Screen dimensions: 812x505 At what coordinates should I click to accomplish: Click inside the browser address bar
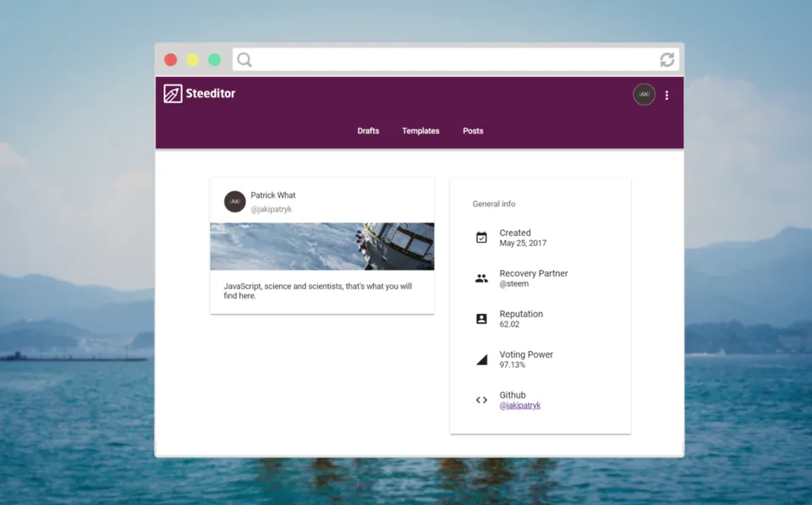click(x=456, y=59)
